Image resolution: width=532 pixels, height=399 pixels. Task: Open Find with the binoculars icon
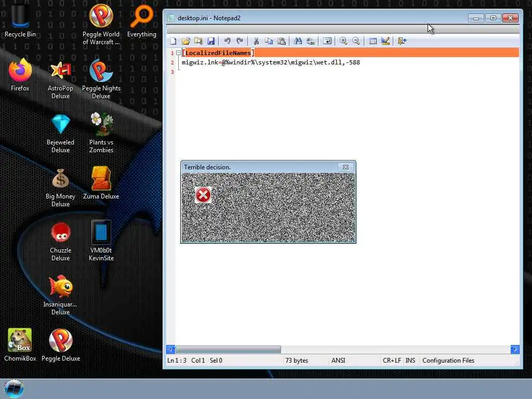[x=298, y=41]
